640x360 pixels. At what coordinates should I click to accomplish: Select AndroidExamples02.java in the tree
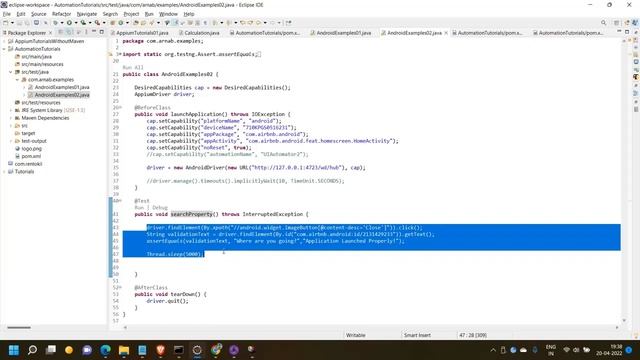click(x=62, y=95)
